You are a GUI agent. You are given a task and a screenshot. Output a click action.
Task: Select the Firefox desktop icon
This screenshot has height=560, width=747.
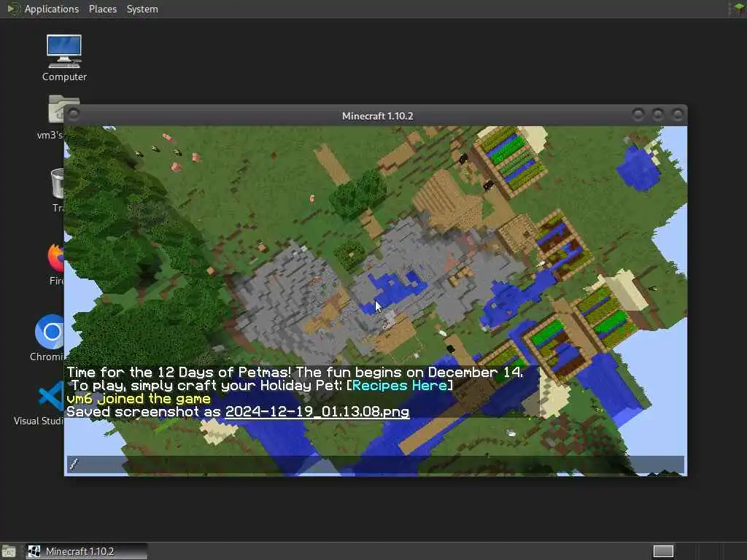[56, 264]
